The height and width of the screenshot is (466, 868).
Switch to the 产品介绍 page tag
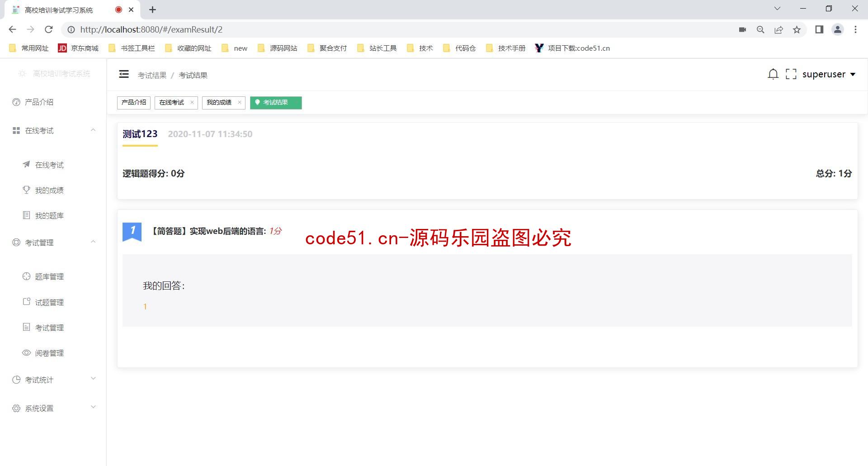click(134, 103)
